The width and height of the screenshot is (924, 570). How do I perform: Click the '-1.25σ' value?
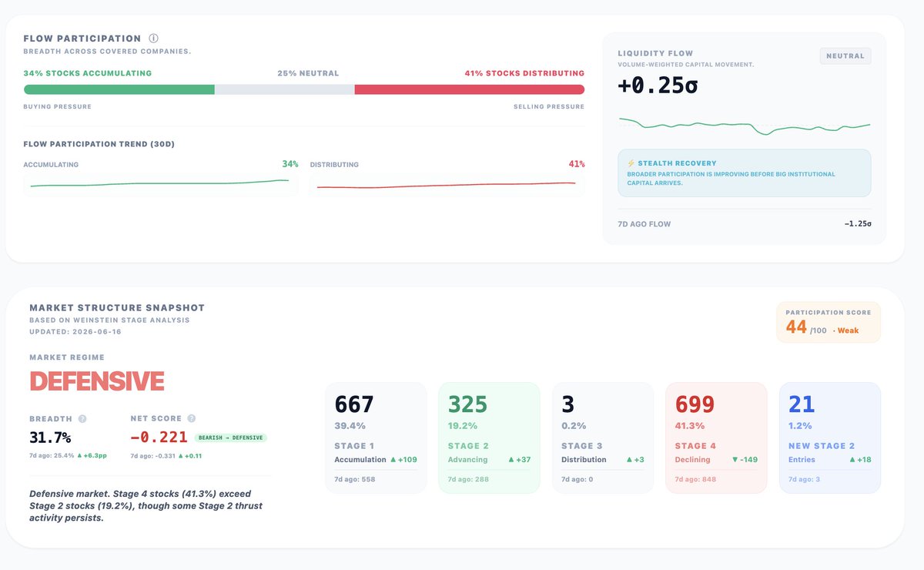point(858,224)
